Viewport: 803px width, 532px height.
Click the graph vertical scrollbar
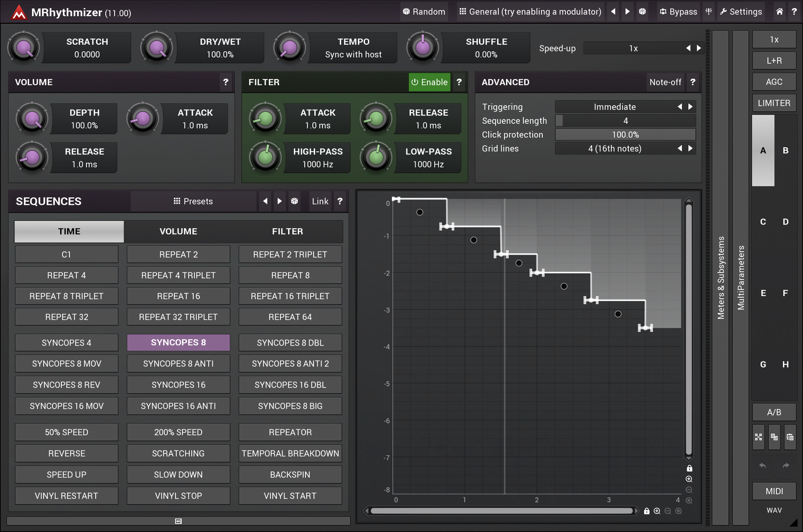pos(689,330)
